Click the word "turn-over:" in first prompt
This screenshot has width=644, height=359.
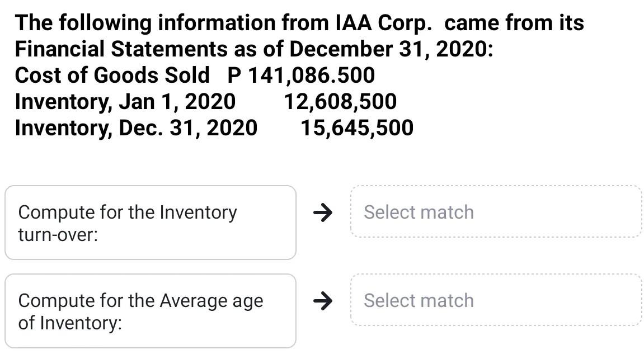pos(58,235)
